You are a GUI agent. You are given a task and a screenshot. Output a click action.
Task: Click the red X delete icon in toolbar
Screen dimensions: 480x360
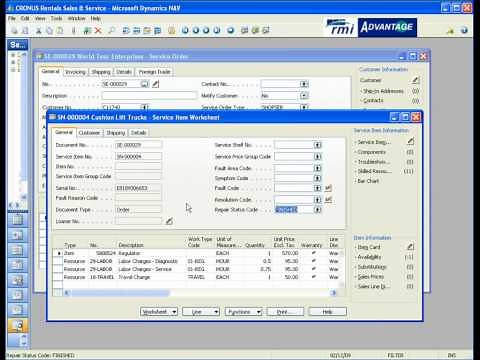click(x=98, y=31)
